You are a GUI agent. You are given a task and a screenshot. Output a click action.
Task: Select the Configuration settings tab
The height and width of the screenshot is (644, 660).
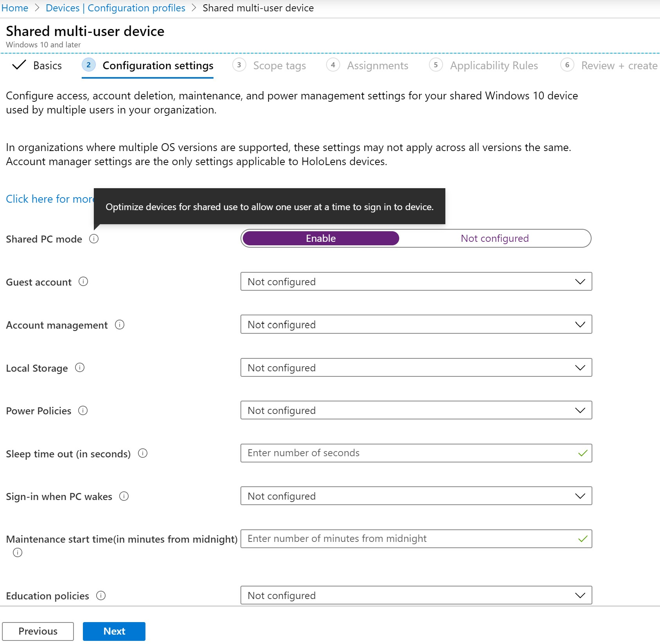pyautogui.click(x=158, y=65)
